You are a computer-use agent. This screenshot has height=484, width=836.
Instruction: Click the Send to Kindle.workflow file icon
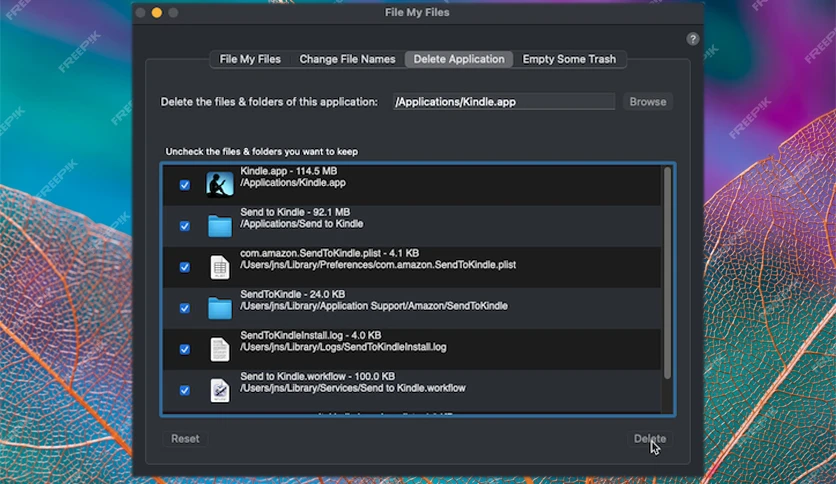coord(220,390)
